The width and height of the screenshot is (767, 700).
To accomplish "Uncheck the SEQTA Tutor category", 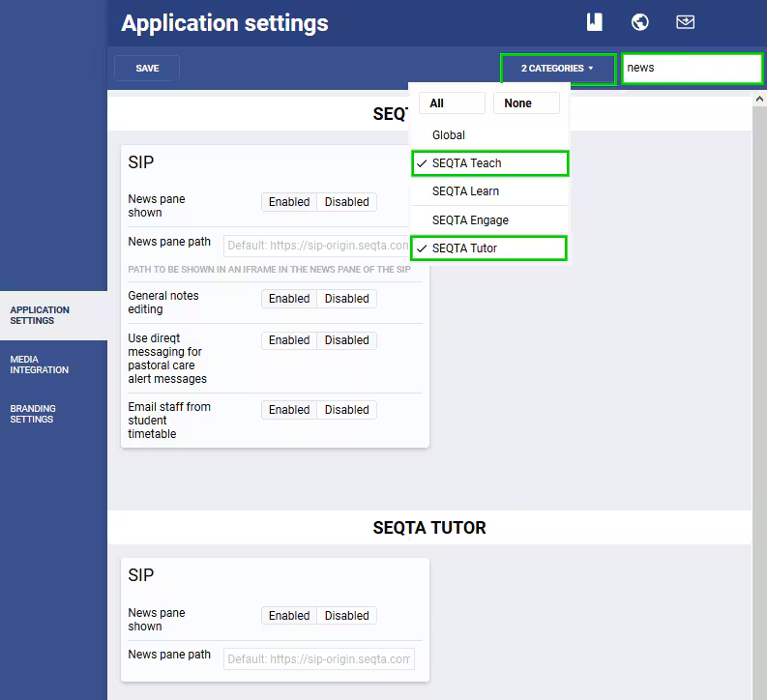I will tap(489, 248).
